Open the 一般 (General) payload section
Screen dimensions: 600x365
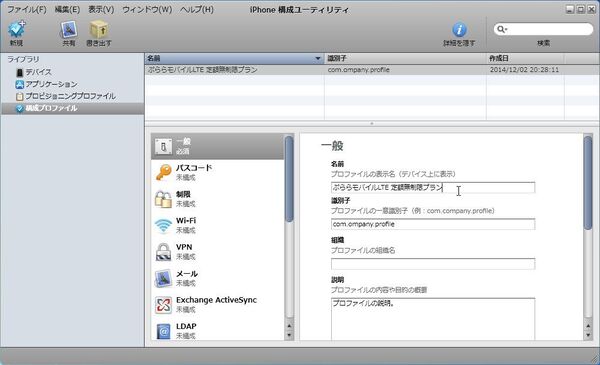click(217, 147)
